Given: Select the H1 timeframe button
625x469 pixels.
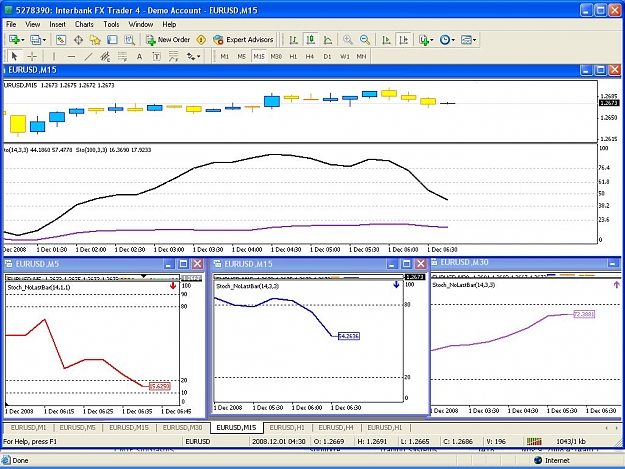Looking at the screenshot, I should [x=293, y=57].
